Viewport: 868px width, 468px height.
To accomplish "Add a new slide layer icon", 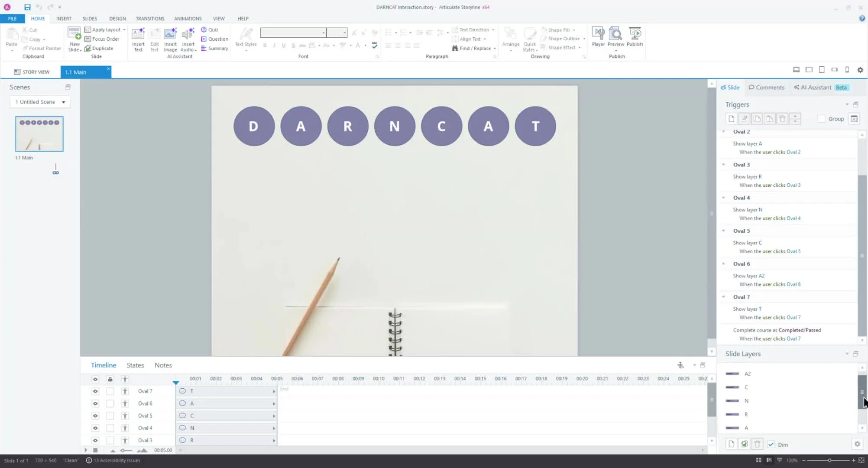I will pyautogui.click(x=732, y=444).
